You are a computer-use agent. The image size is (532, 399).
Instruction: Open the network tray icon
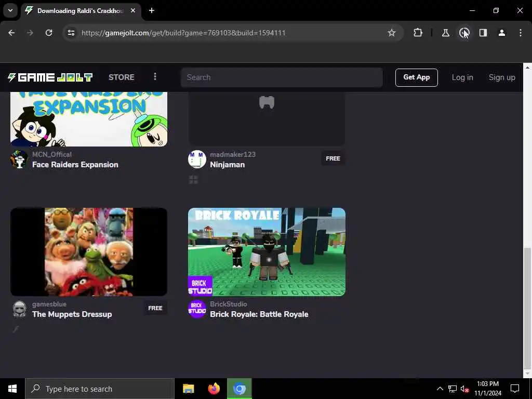click(453, 389)
